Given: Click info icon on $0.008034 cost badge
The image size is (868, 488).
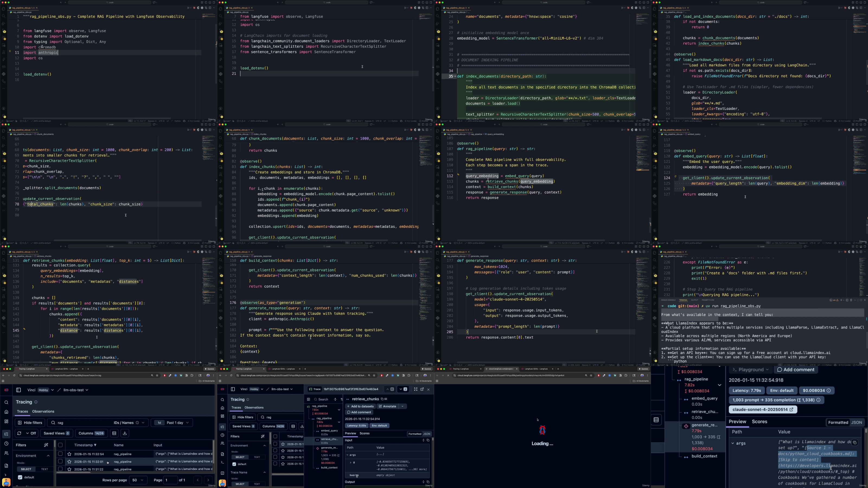Looking at the screenshot, I should [x=829, y=391].
